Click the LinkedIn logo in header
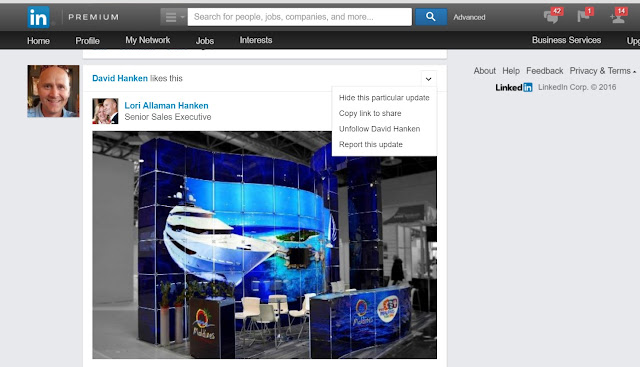This screenshot has height=367, width=640. coord(38,17)
